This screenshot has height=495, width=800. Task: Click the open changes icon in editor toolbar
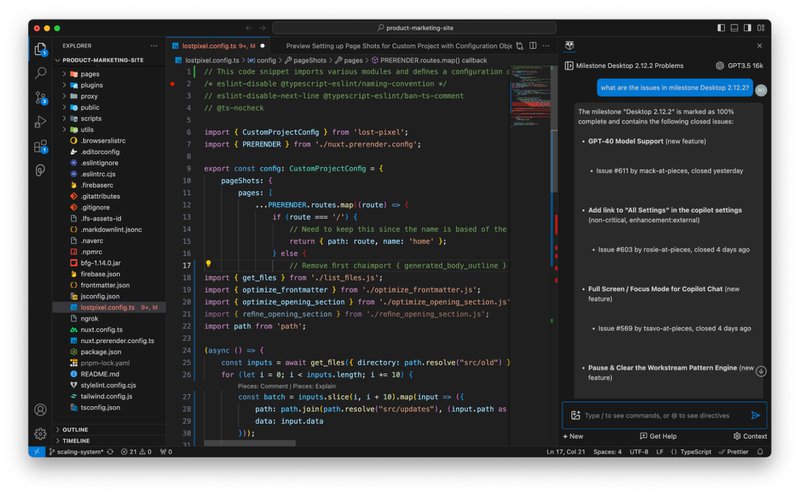coord(519,46)
